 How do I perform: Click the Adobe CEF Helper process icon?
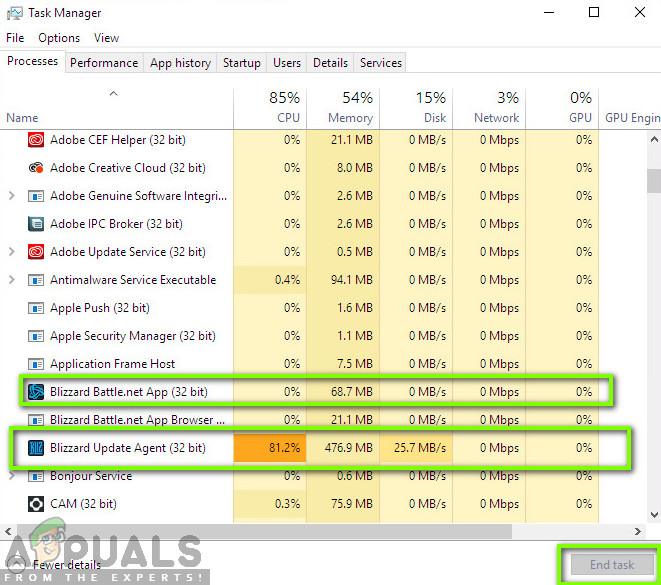coord(36,140)
